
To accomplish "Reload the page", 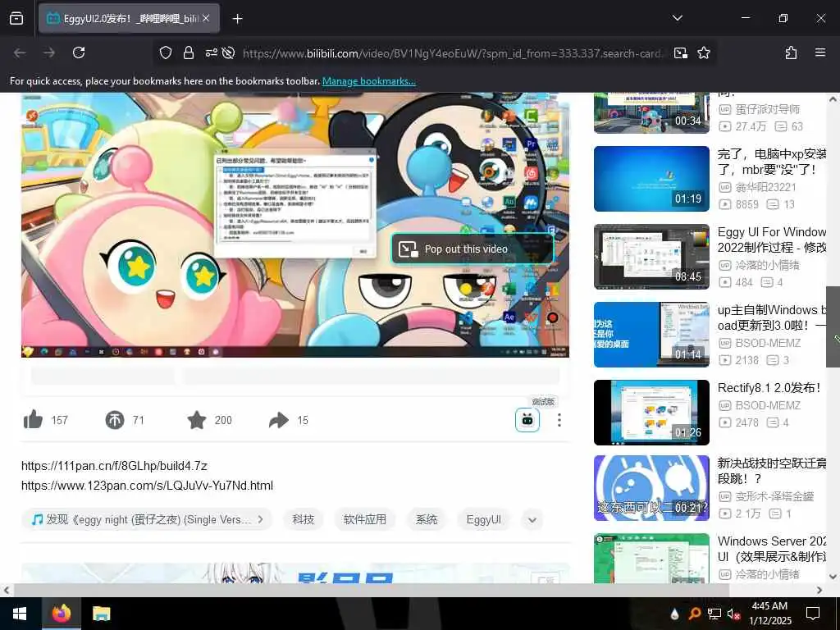I will click(79, 52).
